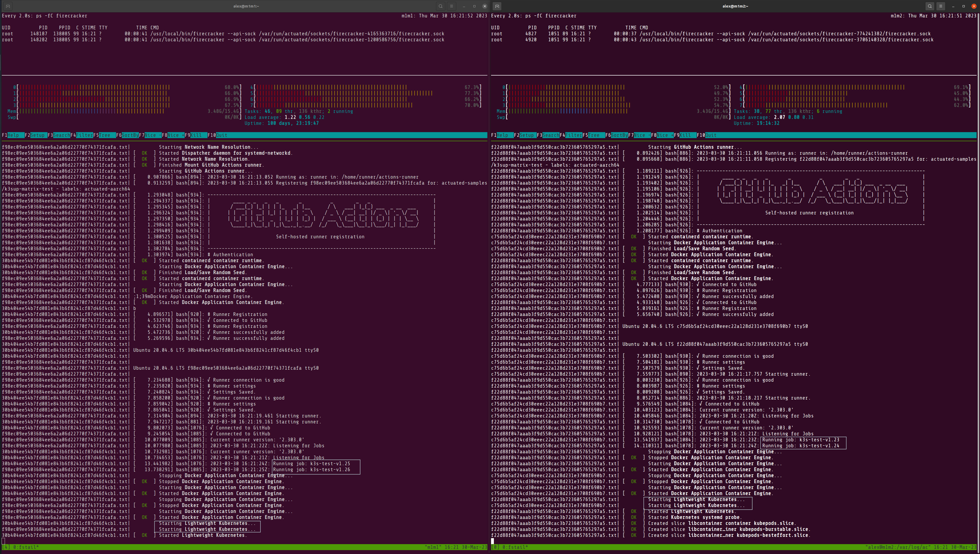
Task: Open the hamburger menu of the m1m1 terminal
Action: click(451, 6)
